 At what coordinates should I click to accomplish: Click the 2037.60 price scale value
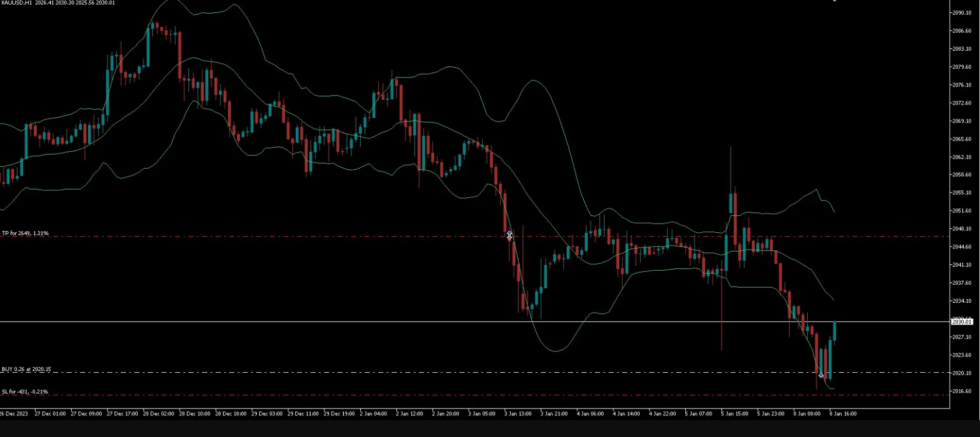(962, 283)
